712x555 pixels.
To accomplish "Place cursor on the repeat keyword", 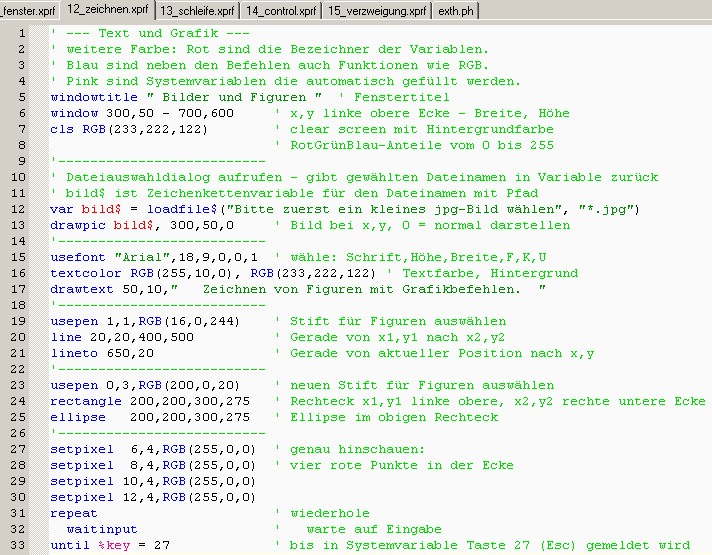I will (74, 513).
